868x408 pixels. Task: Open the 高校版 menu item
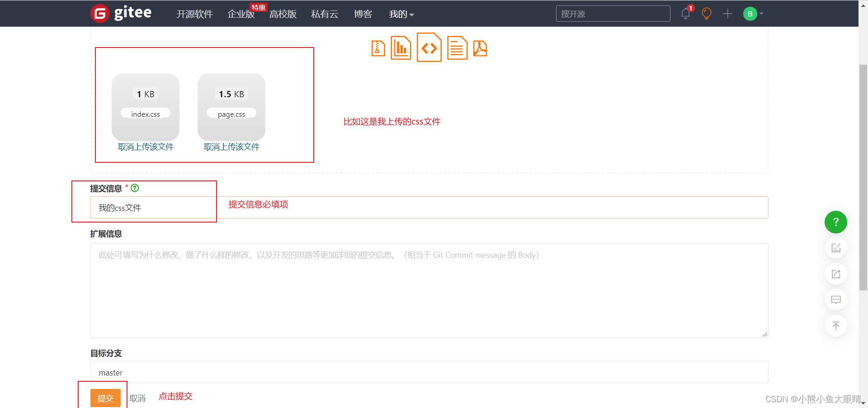(283, 14)
